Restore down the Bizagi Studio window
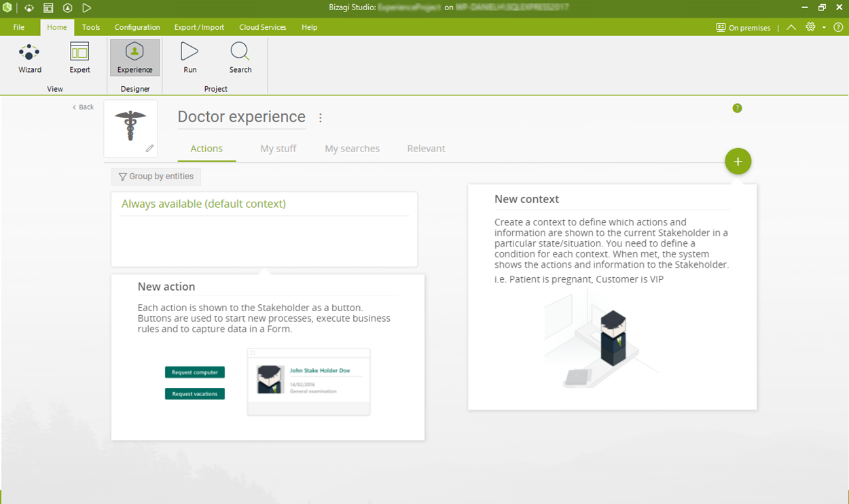The image size is (849, 504). pos(822,8)
